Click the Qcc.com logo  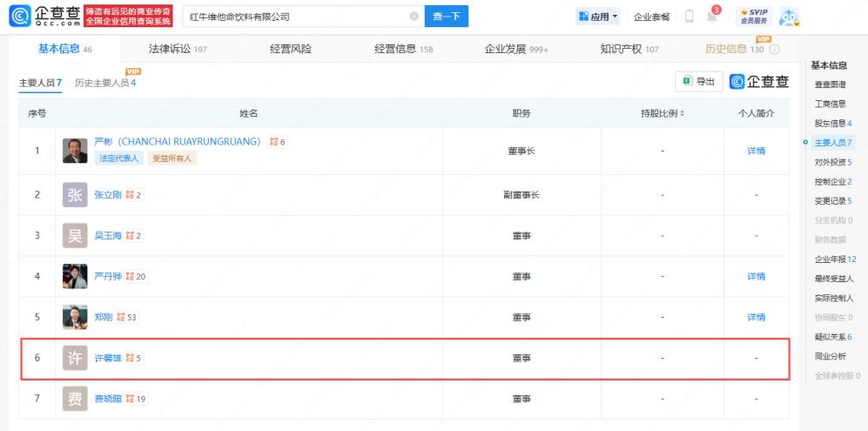(45, 16)
